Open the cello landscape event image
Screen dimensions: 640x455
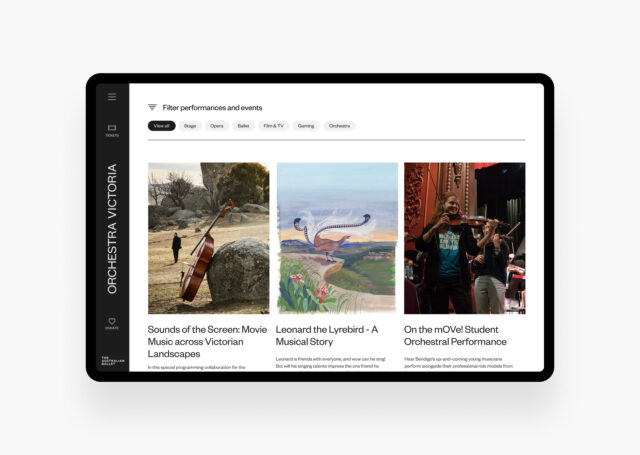tap(209, 238)
